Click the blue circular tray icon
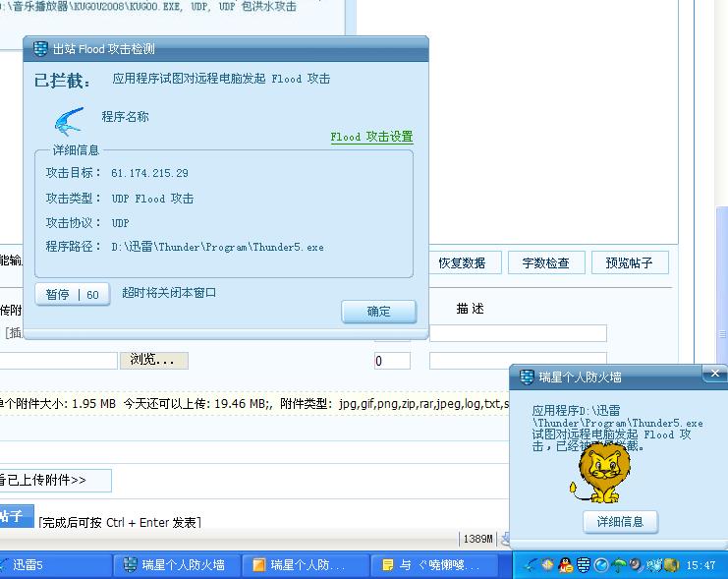This screenshot has height=579, width=728. 601,565
